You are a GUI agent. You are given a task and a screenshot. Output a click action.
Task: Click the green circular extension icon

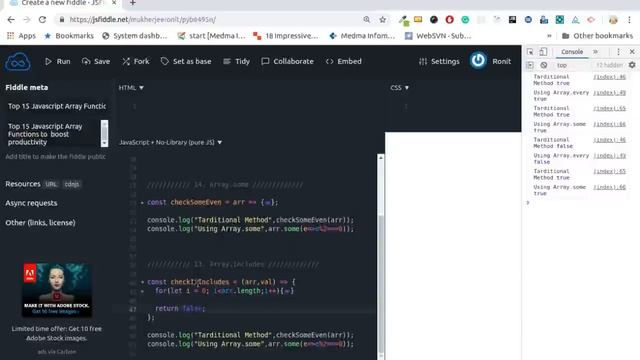(x=465, y=20)
